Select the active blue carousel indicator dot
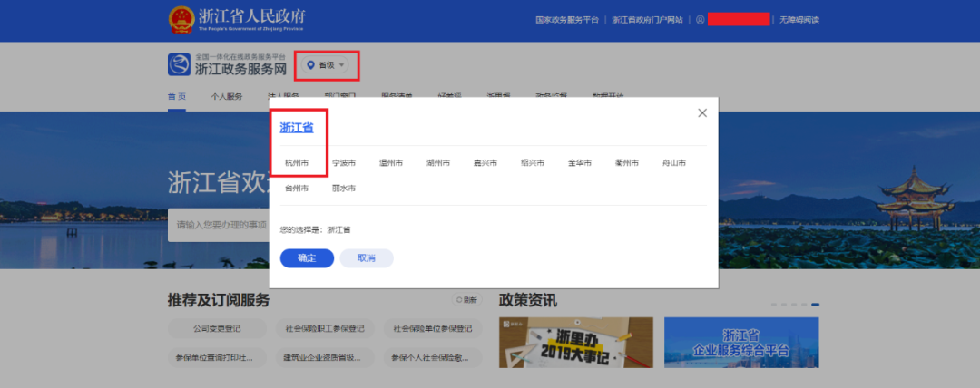The height and width of the screenshot is (388, 980). tap(815, 305)
